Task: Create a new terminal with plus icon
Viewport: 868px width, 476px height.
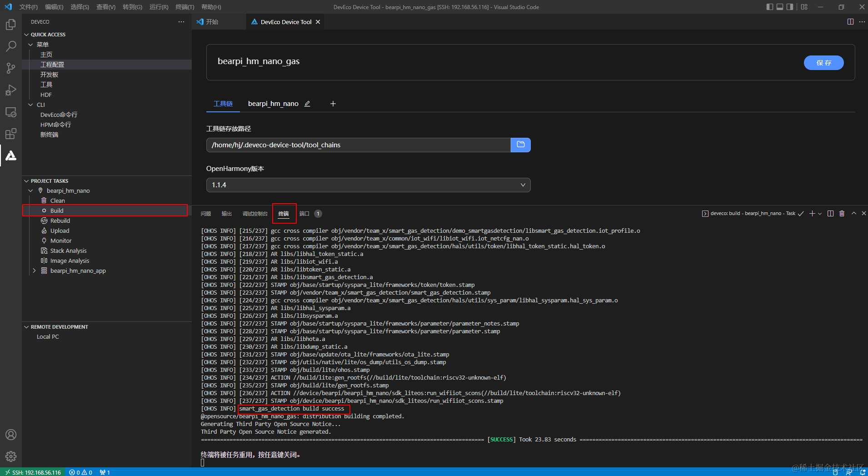Action: click(812, 214)
